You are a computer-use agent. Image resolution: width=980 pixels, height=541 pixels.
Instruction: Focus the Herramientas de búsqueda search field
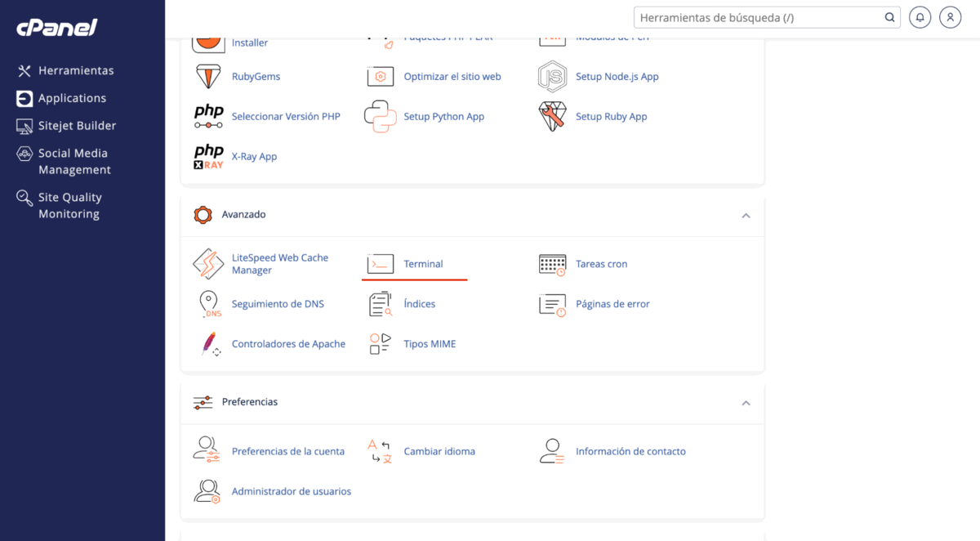767,17
